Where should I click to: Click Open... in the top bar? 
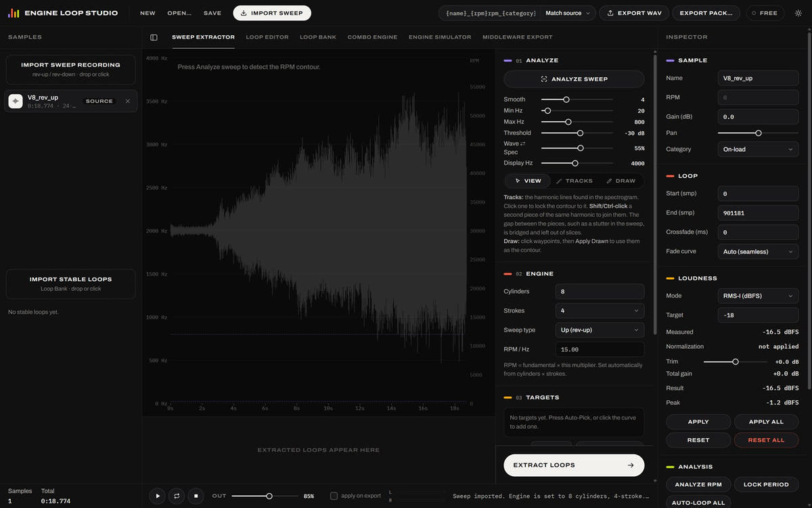[x=179, y=13]
